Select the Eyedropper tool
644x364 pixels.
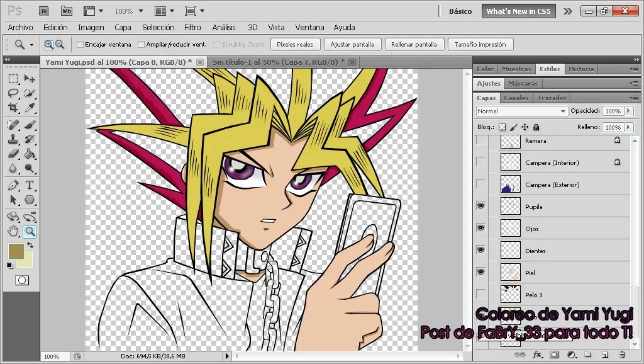[x=30, y=108]
